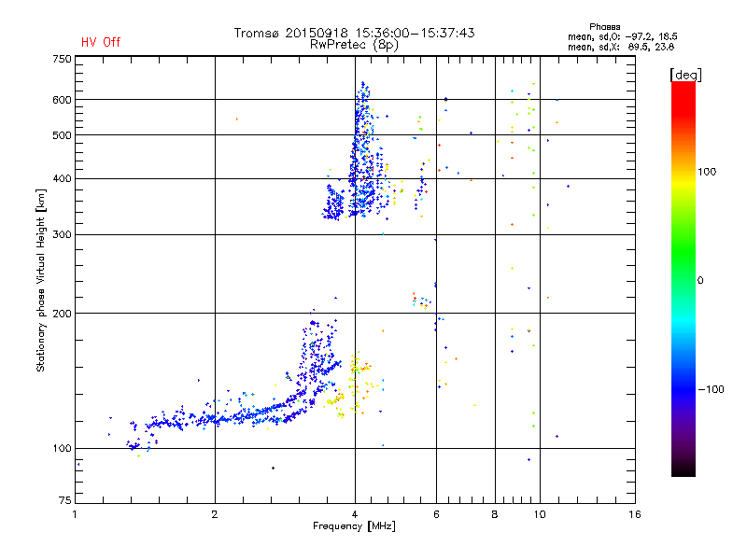The image size is (747, 560).
Task: Pick the green zone of the phase colorbar
Action: click(x=684, y=252)
